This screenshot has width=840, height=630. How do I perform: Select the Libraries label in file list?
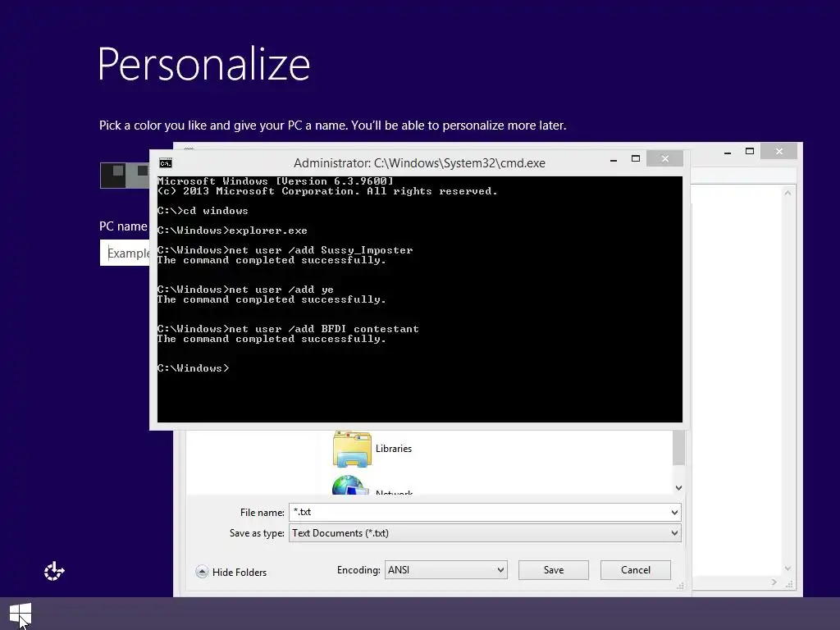coord(393,449)
